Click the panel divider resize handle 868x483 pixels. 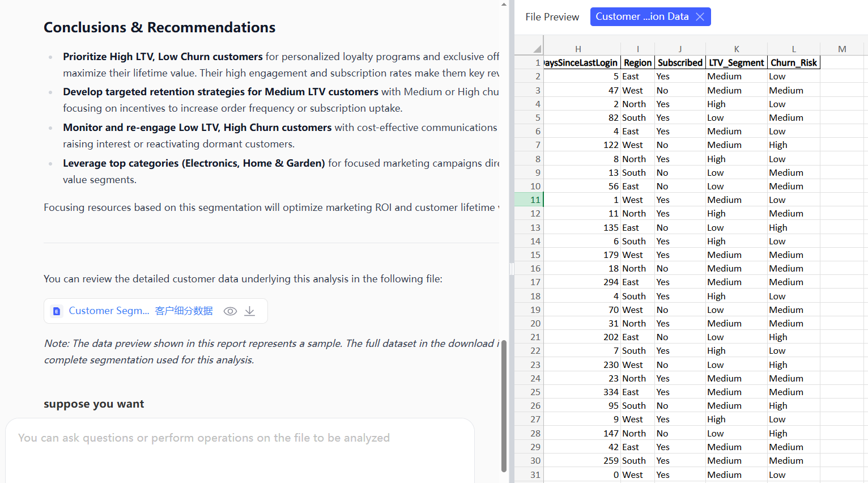pyautogui.click(x=512, y=269)
